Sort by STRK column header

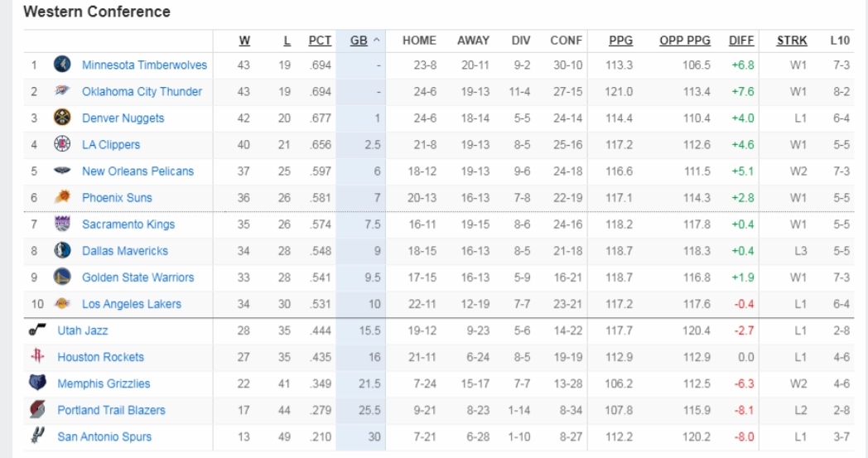pos(792,40)
